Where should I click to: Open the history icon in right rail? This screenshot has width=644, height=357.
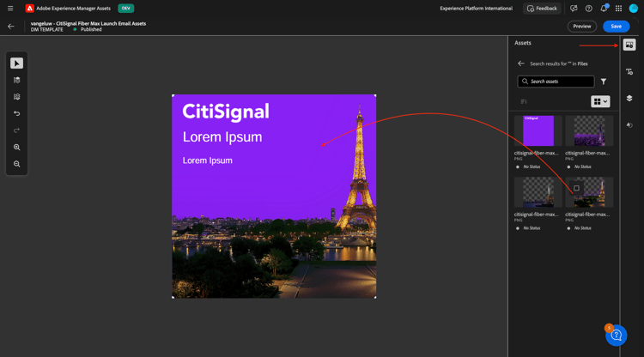coord(629,125)
